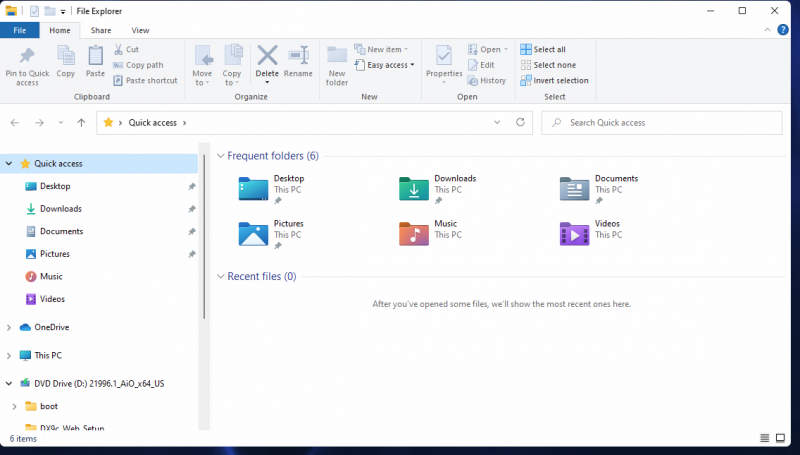Screen dimensions: 800x455
Task: Switch to details view in status bar
Action: [765, 438]
